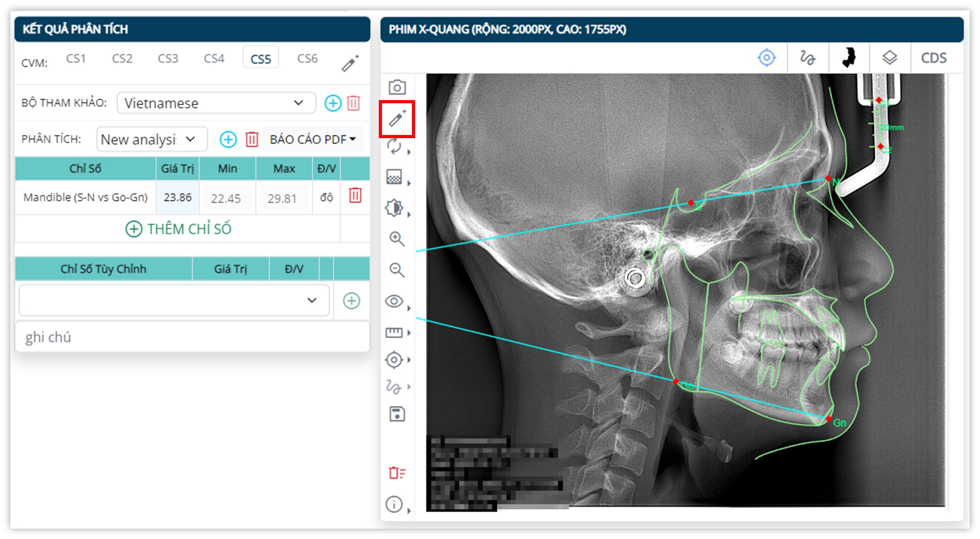Zoom in on the X-ray

click(x=397, y=239)
